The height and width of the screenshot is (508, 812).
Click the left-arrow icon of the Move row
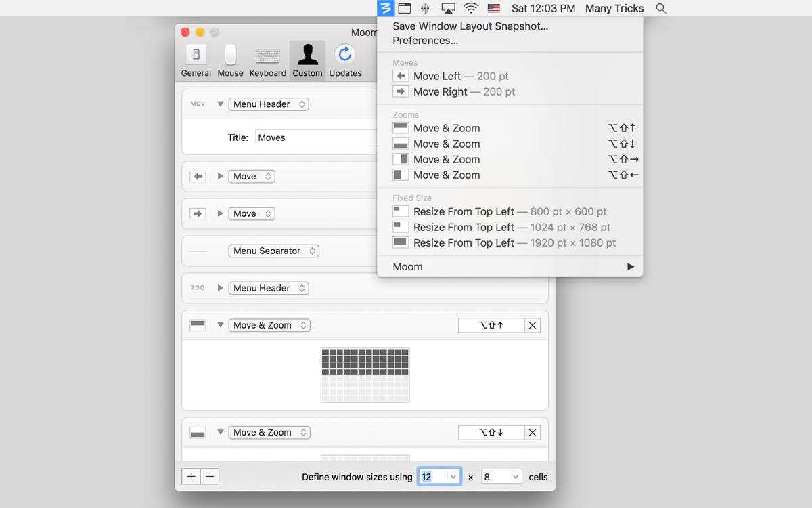(198, 176)
